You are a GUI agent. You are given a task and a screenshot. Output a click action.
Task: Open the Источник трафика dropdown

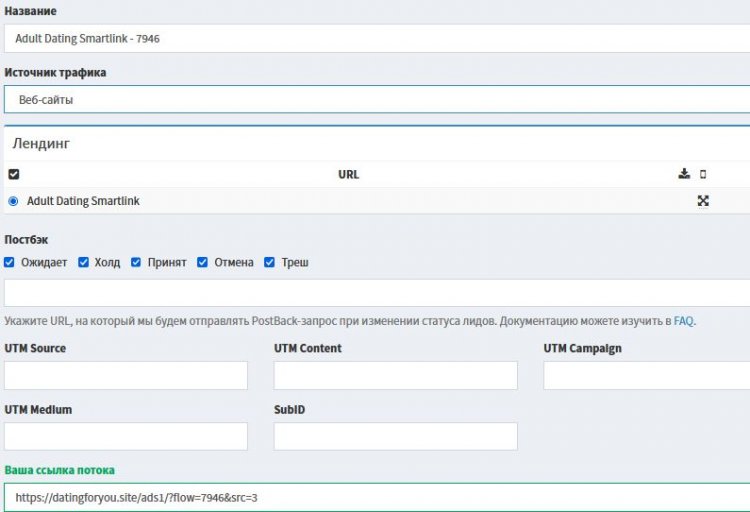375,100
